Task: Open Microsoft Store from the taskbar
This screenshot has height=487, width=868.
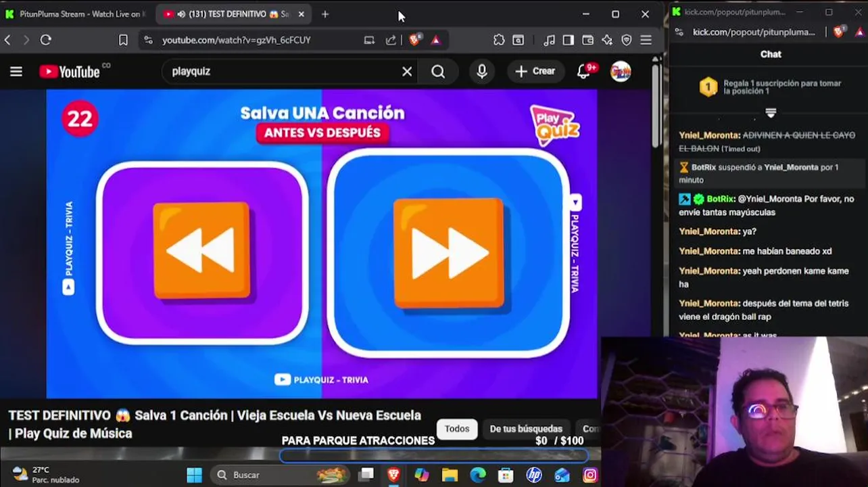Action: tap(506, 475)
